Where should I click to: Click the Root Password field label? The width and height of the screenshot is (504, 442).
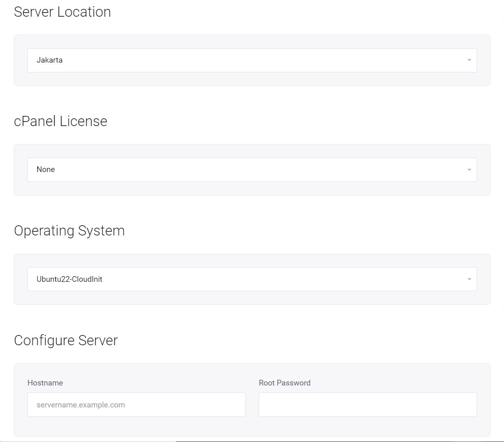pyautogui.click(x=284, y=383)
